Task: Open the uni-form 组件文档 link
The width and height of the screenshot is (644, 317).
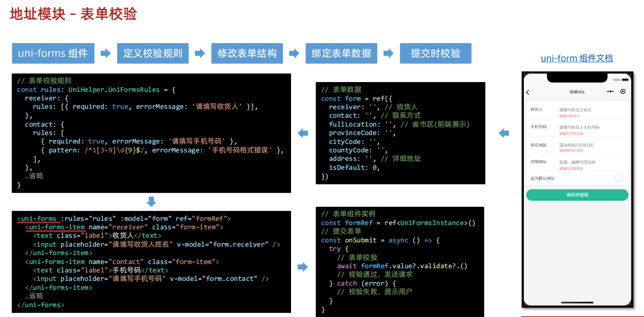Action: tap(577, 58)
